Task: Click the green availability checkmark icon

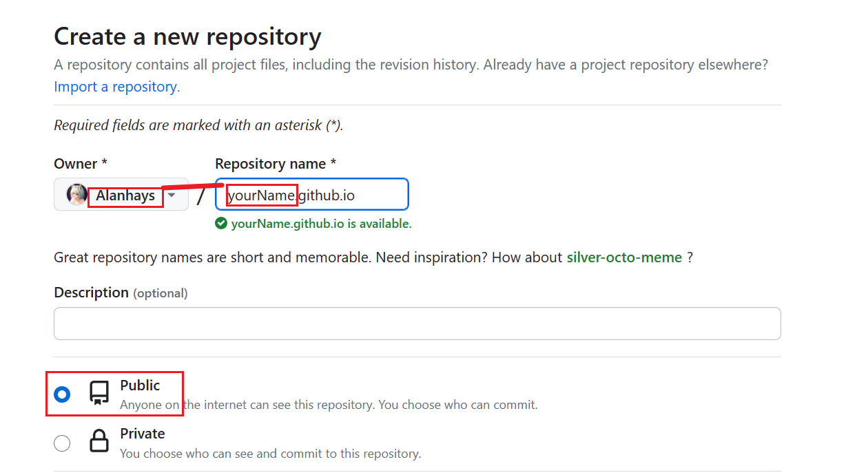Action: [221, 223]
